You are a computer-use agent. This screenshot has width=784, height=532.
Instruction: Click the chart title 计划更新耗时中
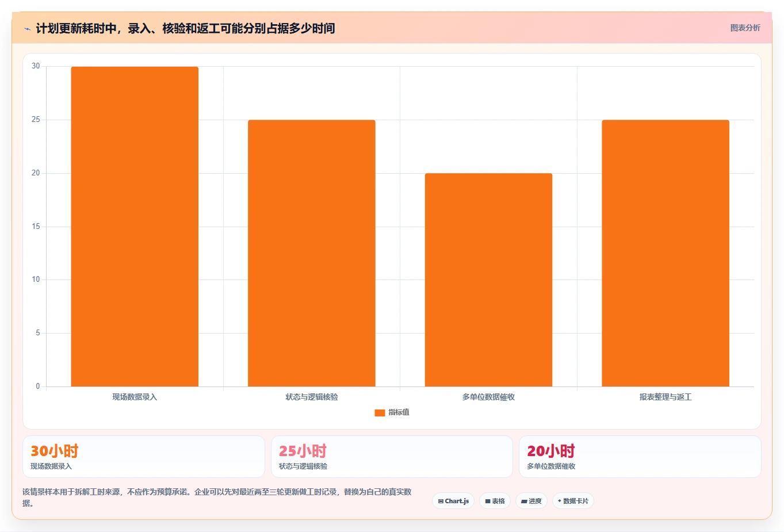click(x=185, y=28)
